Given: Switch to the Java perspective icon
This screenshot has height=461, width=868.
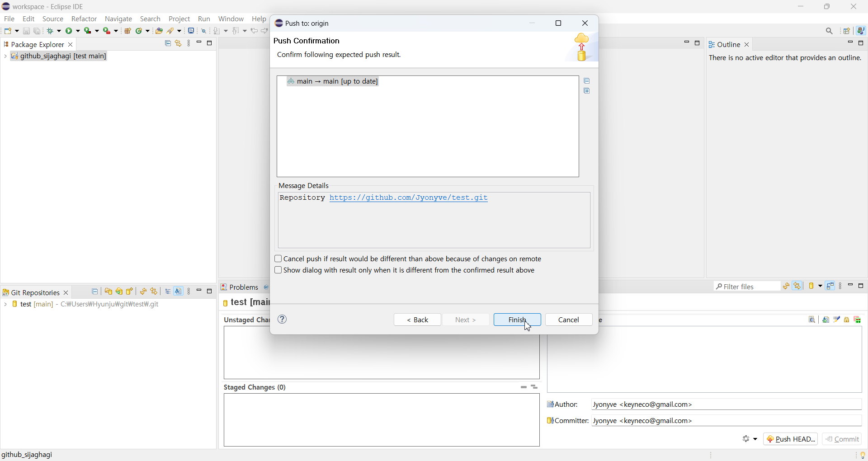Looking at the screenshot, I should tap(862, 31).
